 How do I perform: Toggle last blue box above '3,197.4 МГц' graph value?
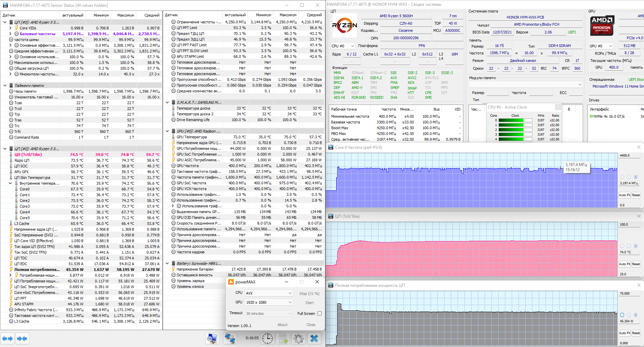pos(636,177)
